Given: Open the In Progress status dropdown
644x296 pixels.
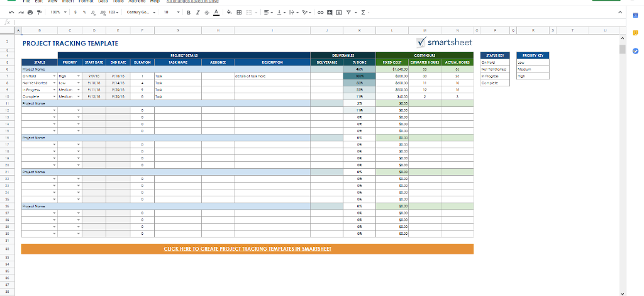Looking at the screenshot, I should click(54, 89).
